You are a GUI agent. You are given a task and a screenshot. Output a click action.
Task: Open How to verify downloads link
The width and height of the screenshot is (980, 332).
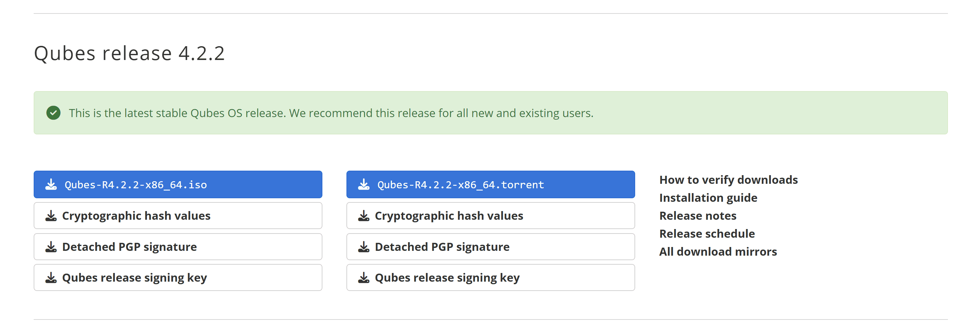(x=728, y=180)
